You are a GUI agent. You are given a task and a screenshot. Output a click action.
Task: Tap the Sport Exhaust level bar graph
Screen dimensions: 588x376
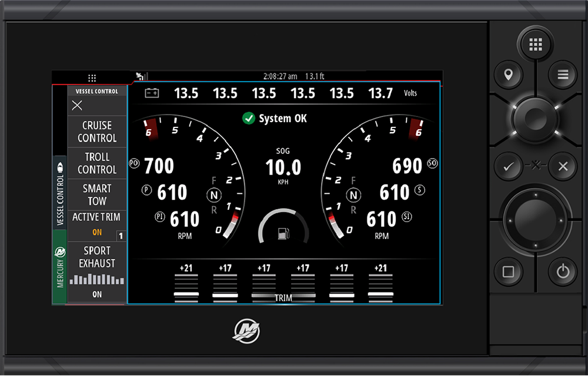[97, 280]
